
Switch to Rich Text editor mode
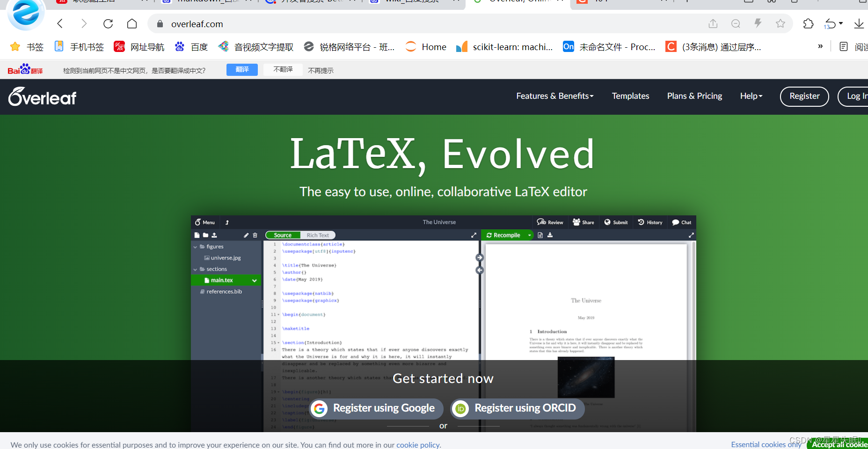click(318, 235)
